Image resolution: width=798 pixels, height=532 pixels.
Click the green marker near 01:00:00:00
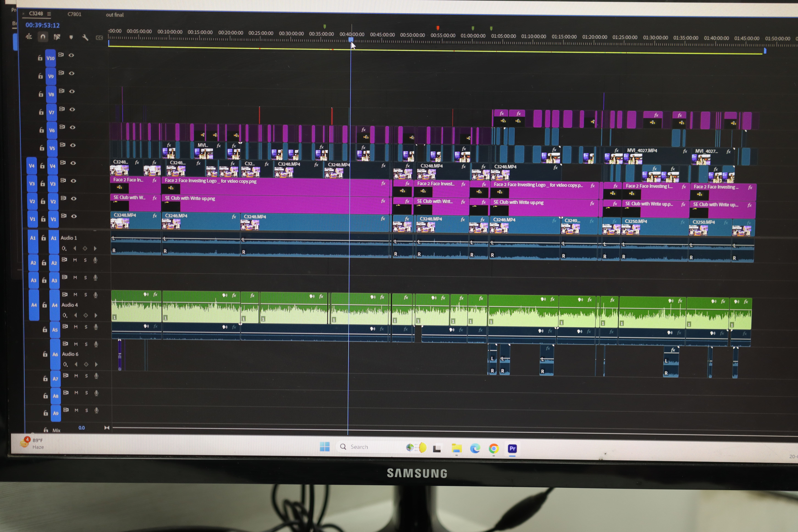(x=473, y=28)
